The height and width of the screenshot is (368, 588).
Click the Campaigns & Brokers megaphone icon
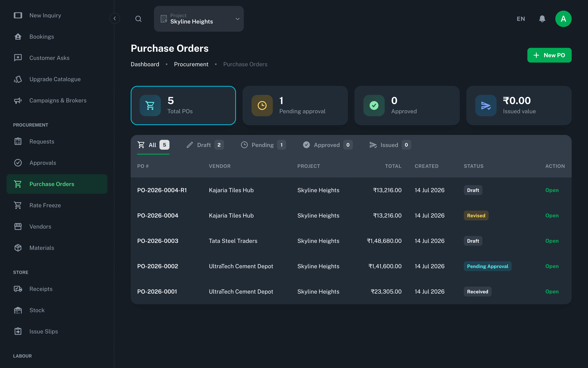coord(18,100)
